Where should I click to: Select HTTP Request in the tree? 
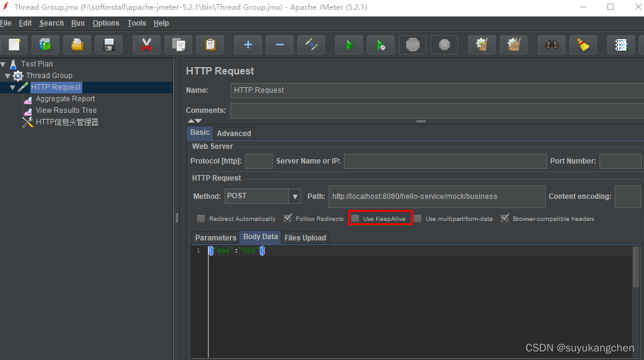(x=56, y=87)
